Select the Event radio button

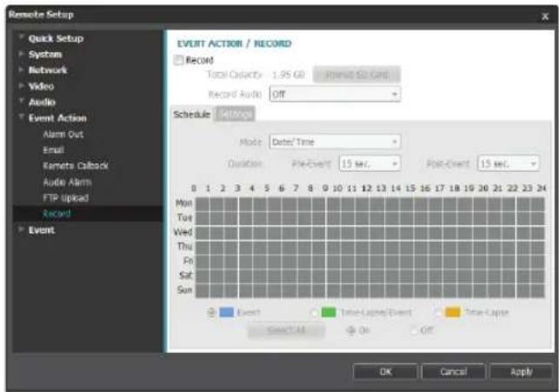pos(211,313)
